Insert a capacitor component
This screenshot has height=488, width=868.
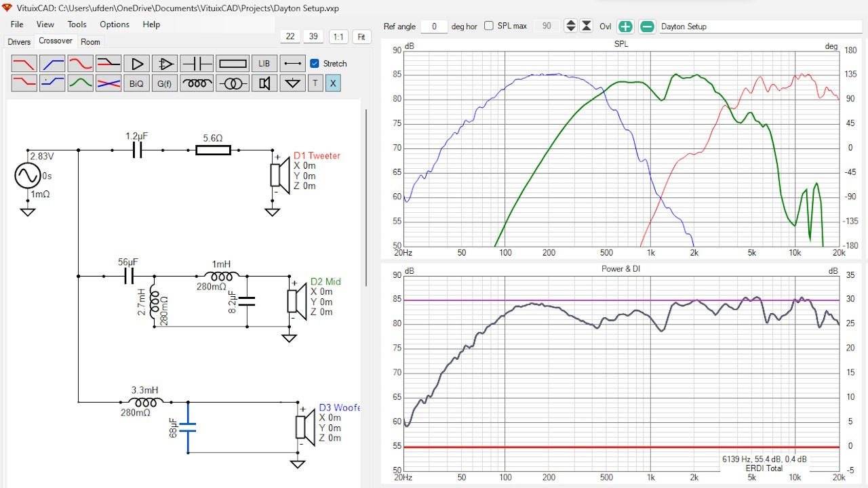tap(197, 64)
